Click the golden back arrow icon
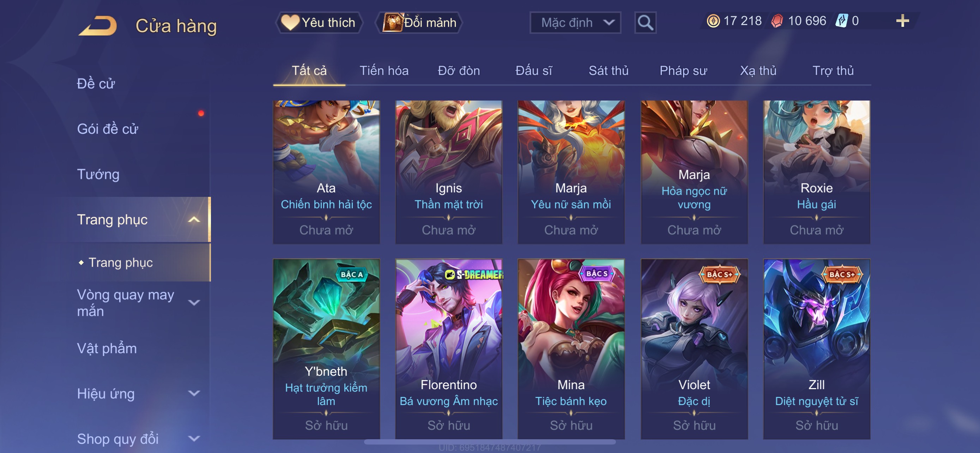 pos(98,26)
